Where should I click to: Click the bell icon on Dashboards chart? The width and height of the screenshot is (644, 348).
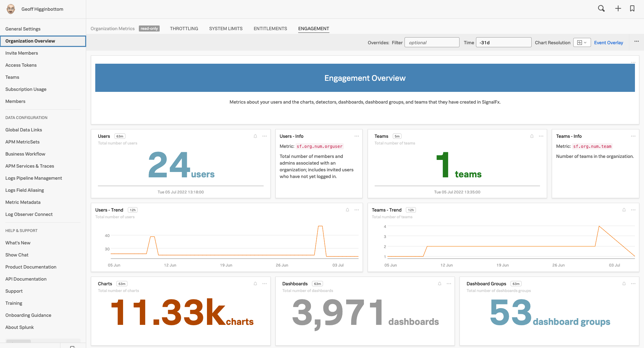[x=439, y=284]
